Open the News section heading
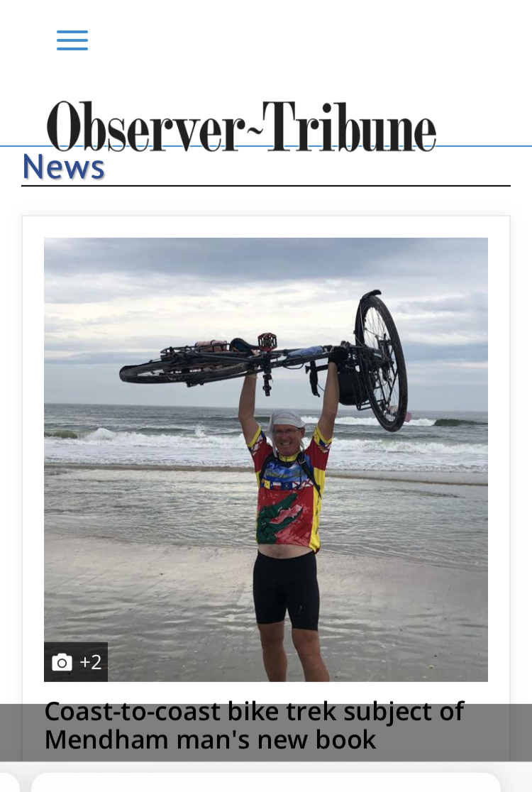Screen dimensions: 532x792 [x=64, y=167]
